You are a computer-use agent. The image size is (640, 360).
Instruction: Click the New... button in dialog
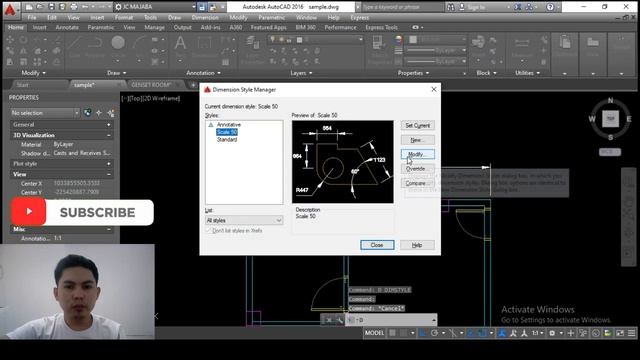pos(418,140)
